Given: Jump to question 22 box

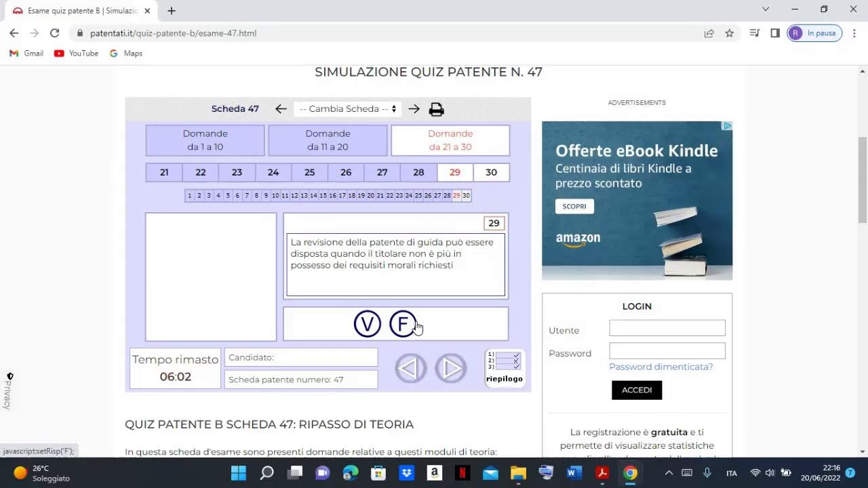Looking at the screenshot, I should click(201, 172).
